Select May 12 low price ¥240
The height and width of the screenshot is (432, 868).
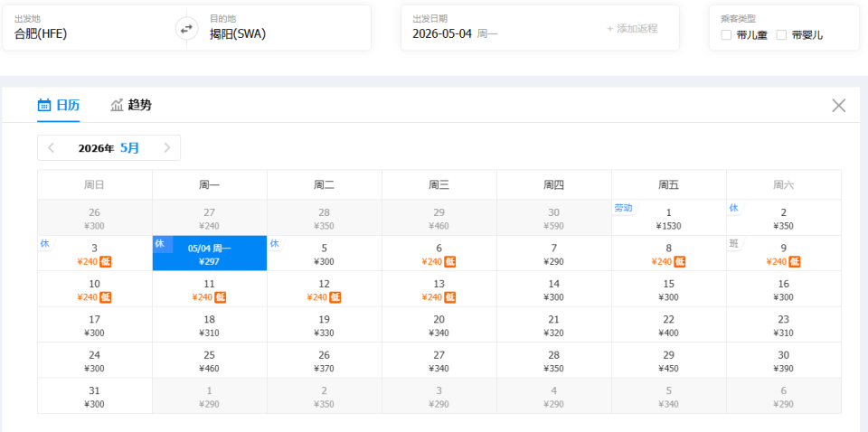point(325,289)
